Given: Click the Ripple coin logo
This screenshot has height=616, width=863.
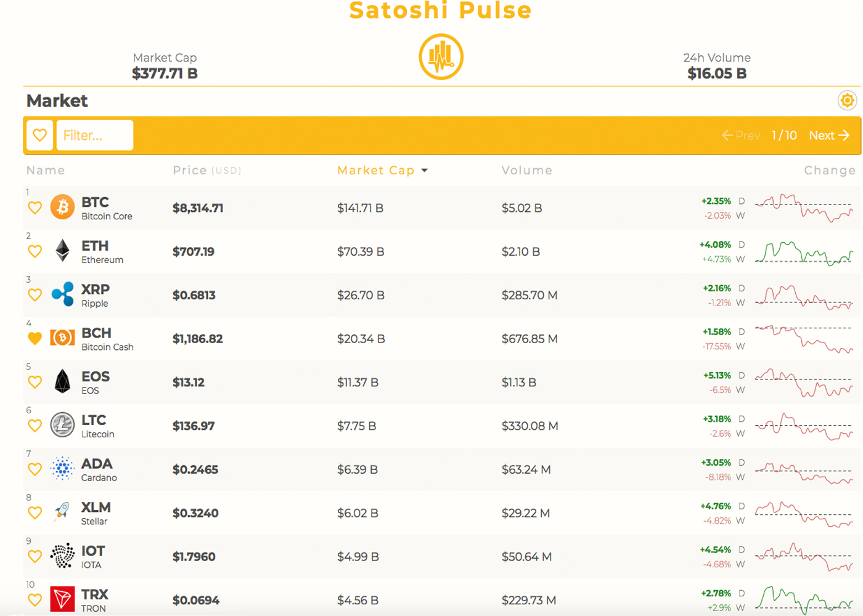Looking at the screenshot, I should tap(62, 294).
